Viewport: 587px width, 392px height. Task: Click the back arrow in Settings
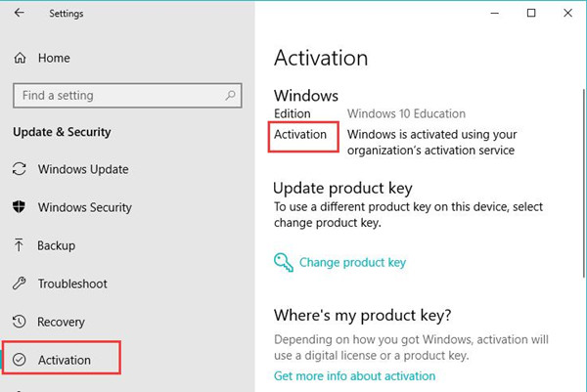coord(20,13)
